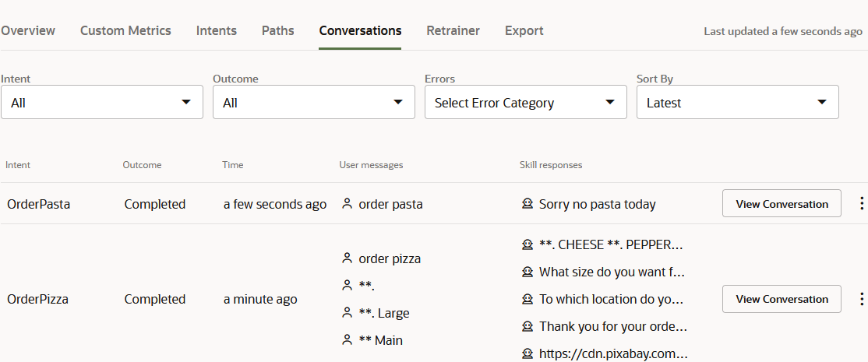Expand the Outcome filter dropdown
868x362 pixels.
(314, 103)
